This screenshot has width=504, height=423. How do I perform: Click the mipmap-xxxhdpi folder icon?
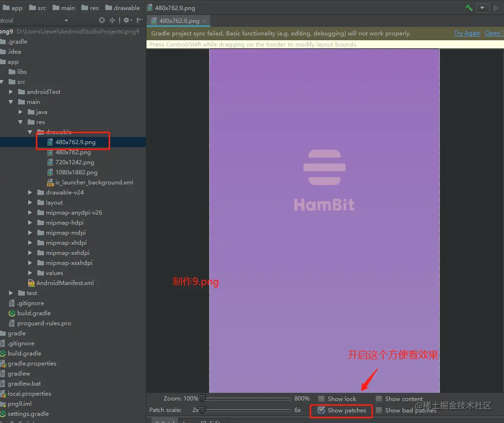pos(41,263)
